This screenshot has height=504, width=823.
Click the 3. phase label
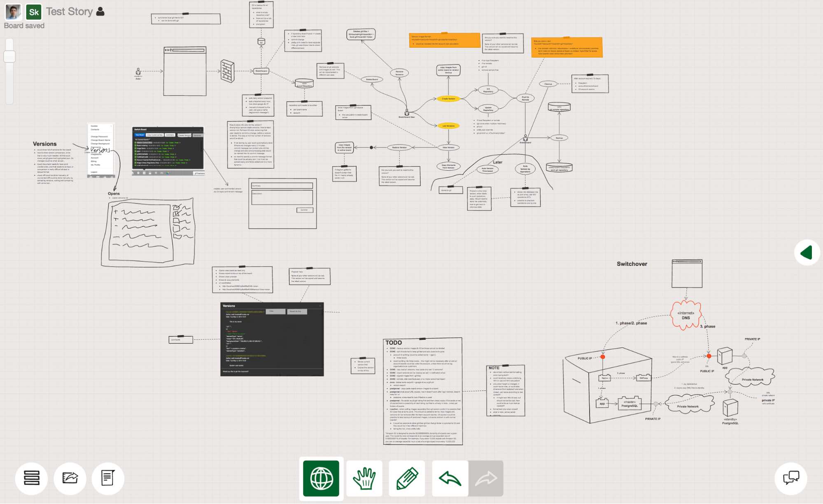pyautogui.click(x=707, y=326)
